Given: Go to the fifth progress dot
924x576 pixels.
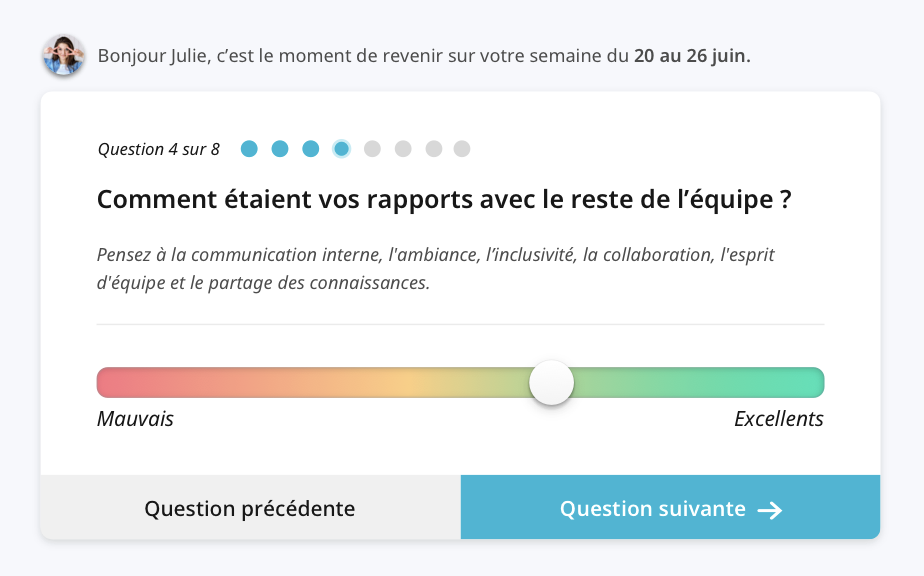Looking at the screenshot, I should (372, 149).
